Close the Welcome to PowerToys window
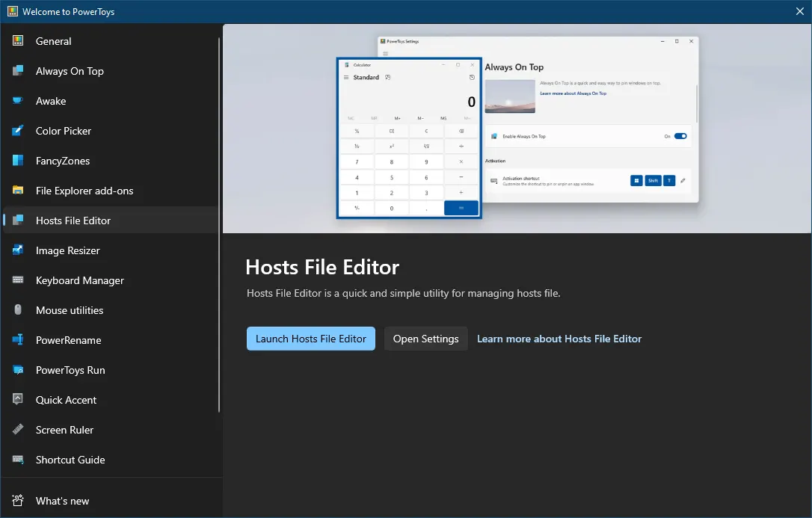Viewport: 812px width, 518px height. [x=799, y=11]
